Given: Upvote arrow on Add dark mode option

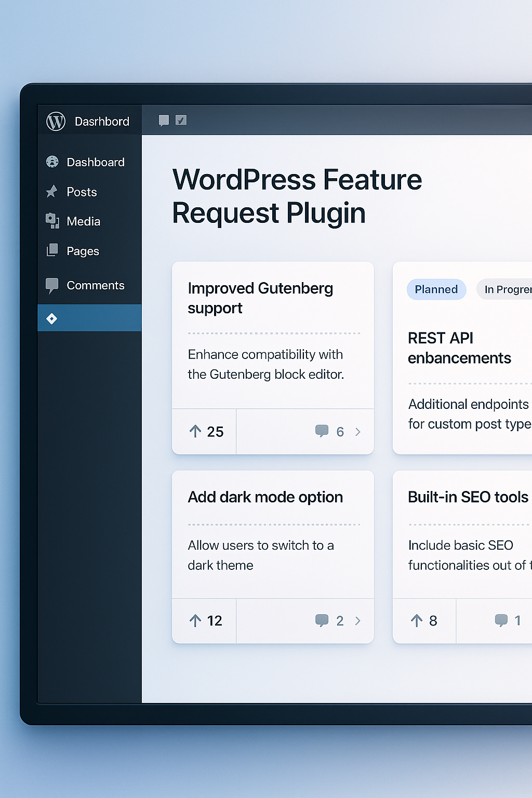Looking at the screenshot, I should (x=195, y=620).
